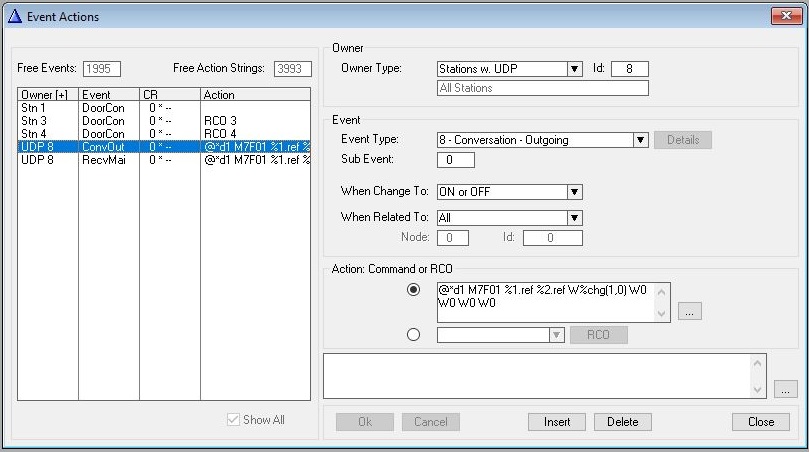809x452 pixels.
Task: Click ellipsis button beside the bottom comment box
Action: (785, 390)
